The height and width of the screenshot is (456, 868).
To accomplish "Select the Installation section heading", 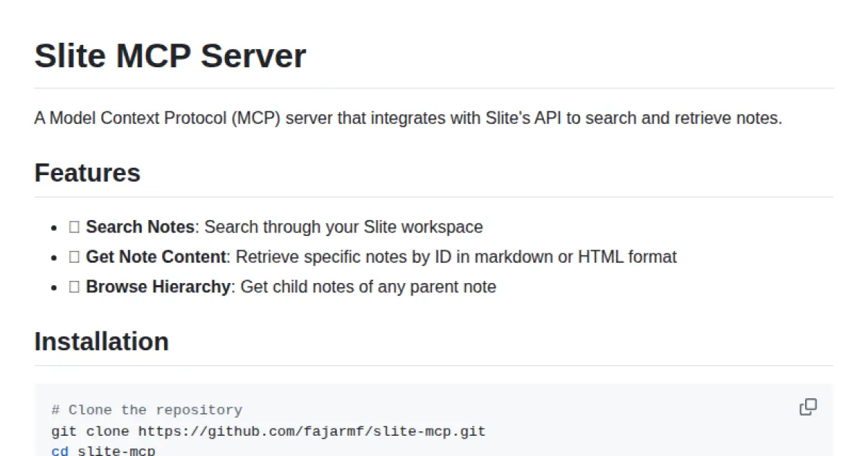I will (101, 341).
